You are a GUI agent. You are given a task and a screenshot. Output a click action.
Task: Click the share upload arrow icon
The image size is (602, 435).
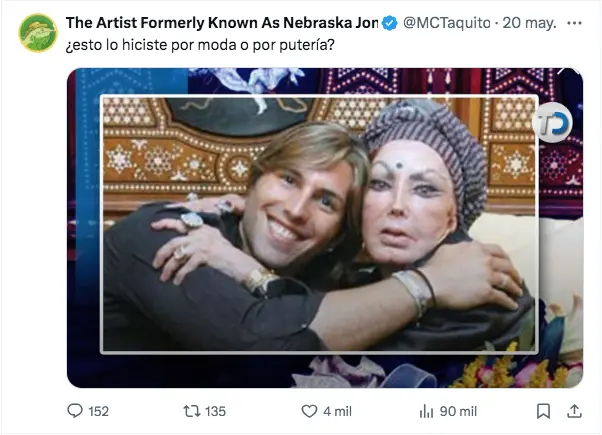pyautogui.click(x=575, y=410)
